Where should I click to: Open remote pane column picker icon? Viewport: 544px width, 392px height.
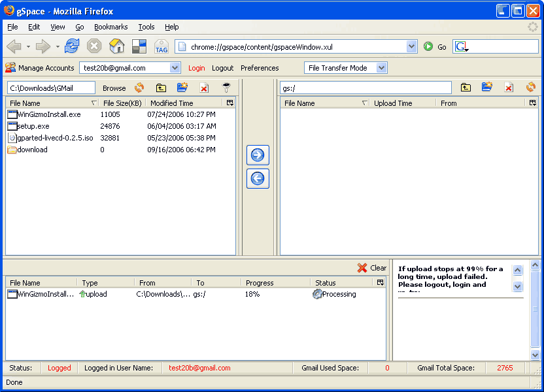[x=532, y=103]
